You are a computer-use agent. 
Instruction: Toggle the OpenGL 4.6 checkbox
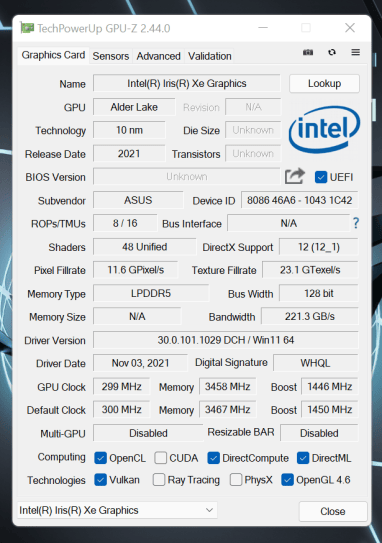tap(287, 480)
